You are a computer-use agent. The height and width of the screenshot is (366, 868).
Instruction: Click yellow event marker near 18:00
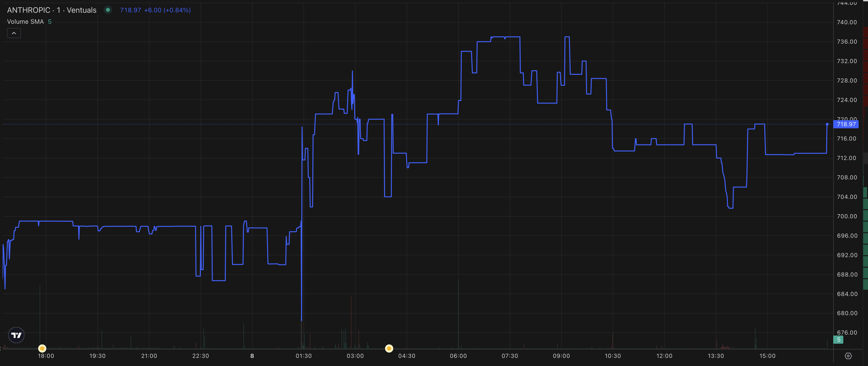(x=42, y=348)
